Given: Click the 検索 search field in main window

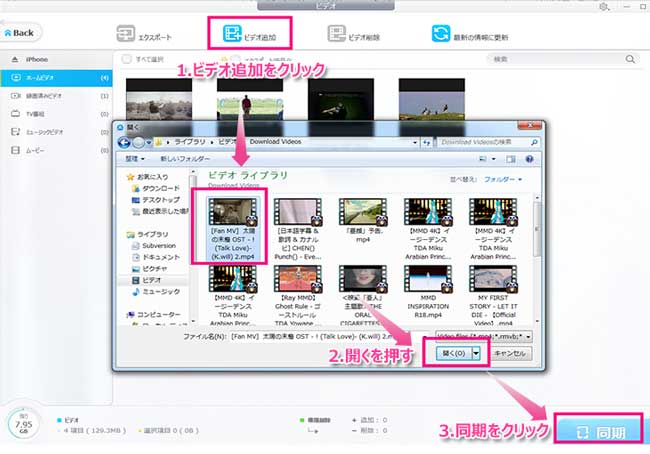Looking at the screenshot, I should [558, 59].
